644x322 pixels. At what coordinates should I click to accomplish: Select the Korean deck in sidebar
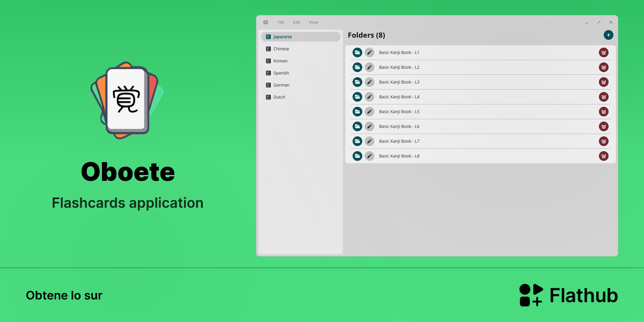click(301, 61)
